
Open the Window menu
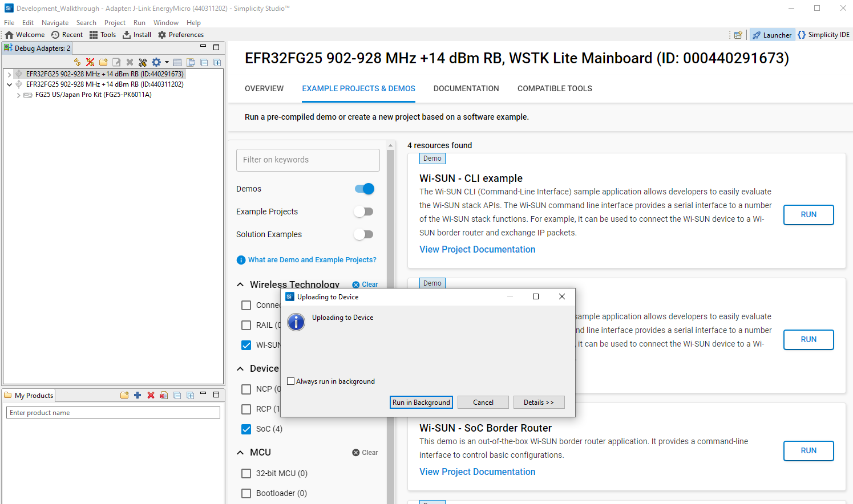tap(166, 22)
